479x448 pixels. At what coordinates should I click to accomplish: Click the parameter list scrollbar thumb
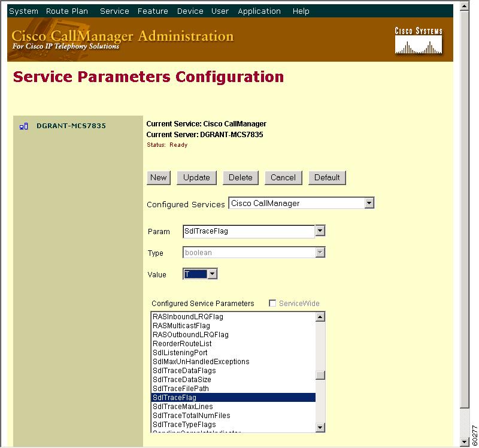320,376
